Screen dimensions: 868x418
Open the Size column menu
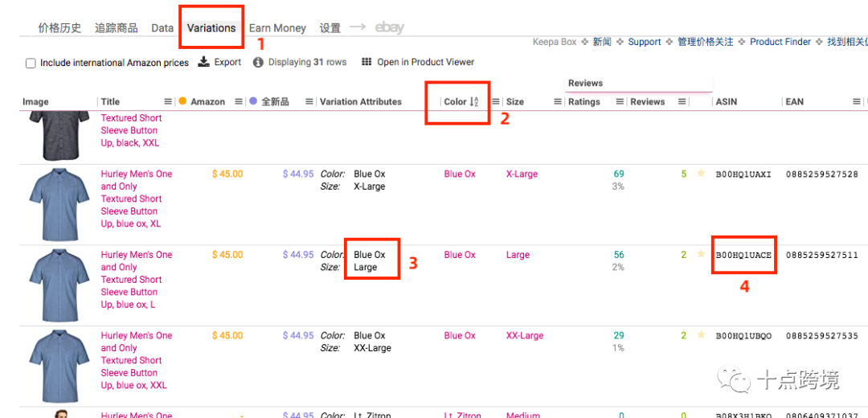click(x=558, y=102)
